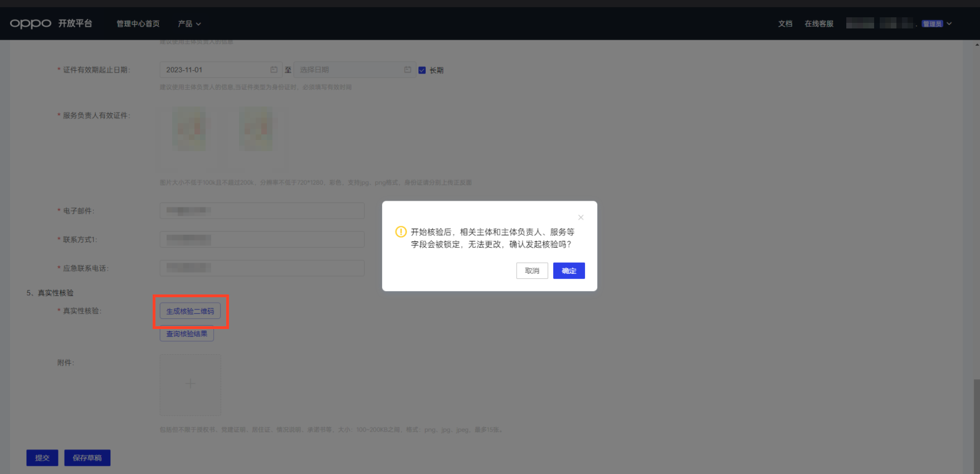Image resolution: width=980 pixels, height=474 pixels.
Task: Open calendar icon of end date field
Action: click(x=407, y=70)
